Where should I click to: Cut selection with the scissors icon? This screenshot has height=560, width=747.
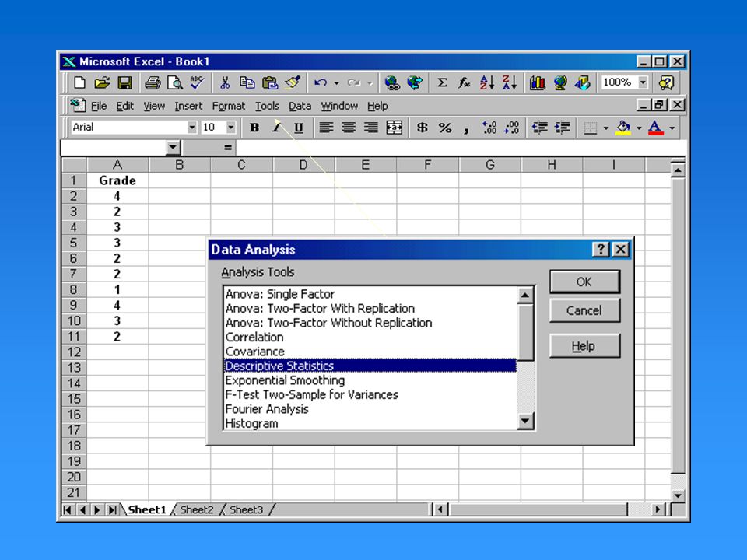(225, 83)
